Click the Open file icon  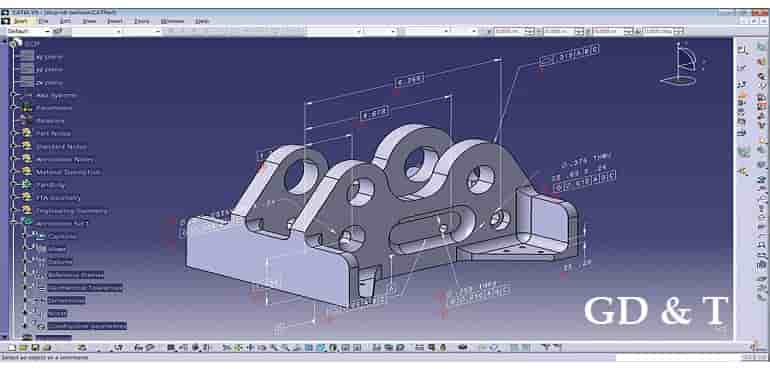coord(24,348)
